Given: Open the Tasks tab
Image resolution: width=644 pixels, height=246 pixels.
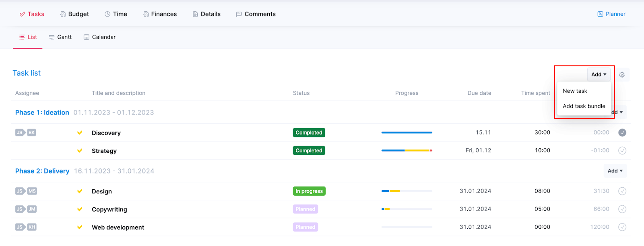Looking at the screenshot, I should 32,14.
